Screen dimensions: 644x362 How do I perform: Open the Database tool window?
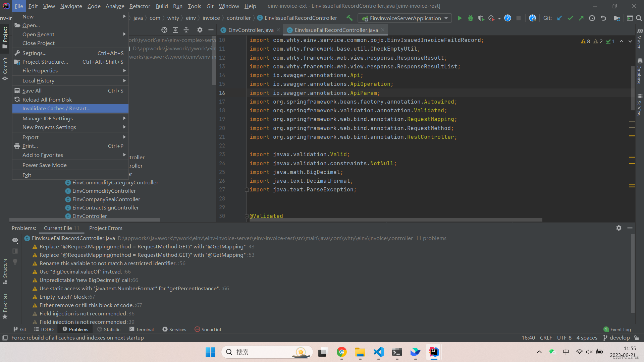click(x=639, y=71)
